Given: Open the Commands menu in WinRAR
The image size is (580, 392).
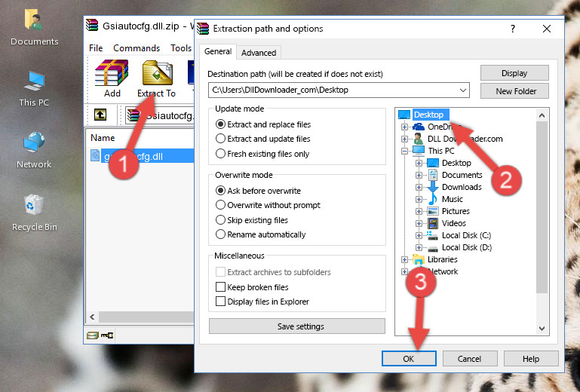Looking at the screenshot, I should (137, 48).
